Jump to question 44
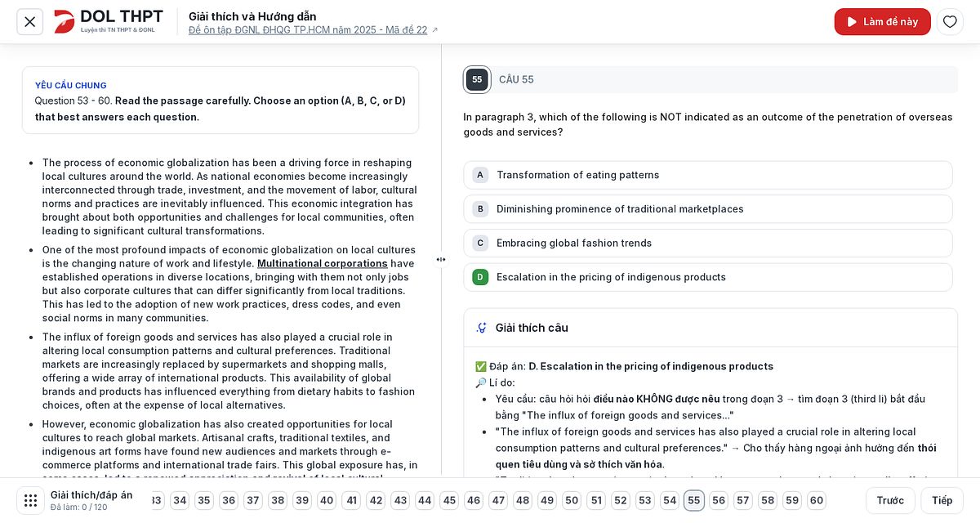The width and height of the screenshot is (980, 523). pos(425,500)
